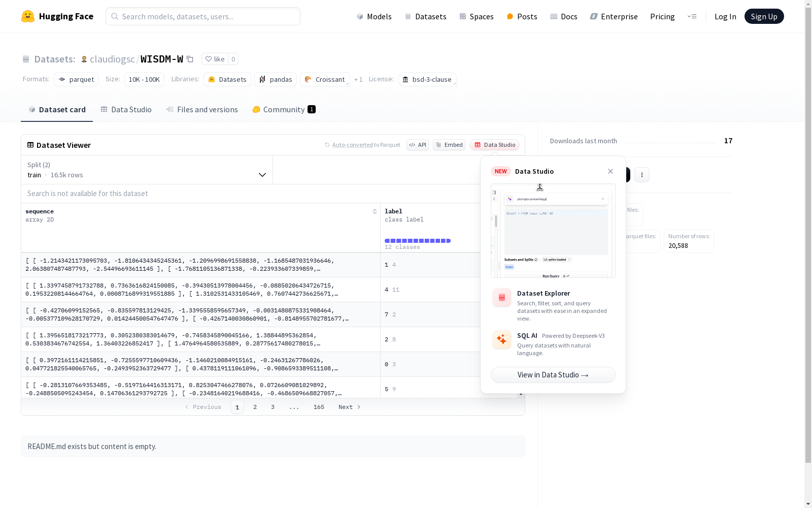The height and width of the screenshot is (508, 812).
Task: Click the pandas library tag
Action: (x=276, y=79)
